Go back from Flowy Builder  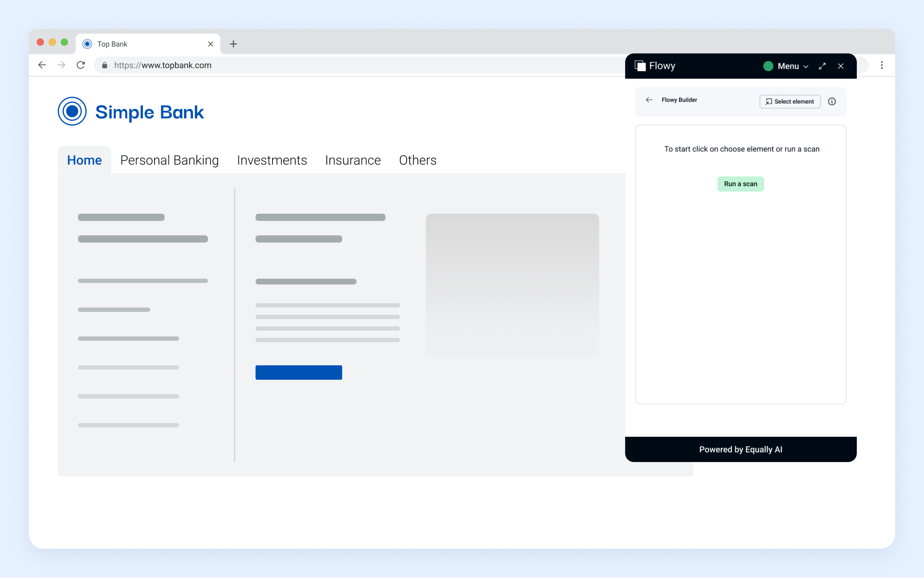tap(649, 100)
